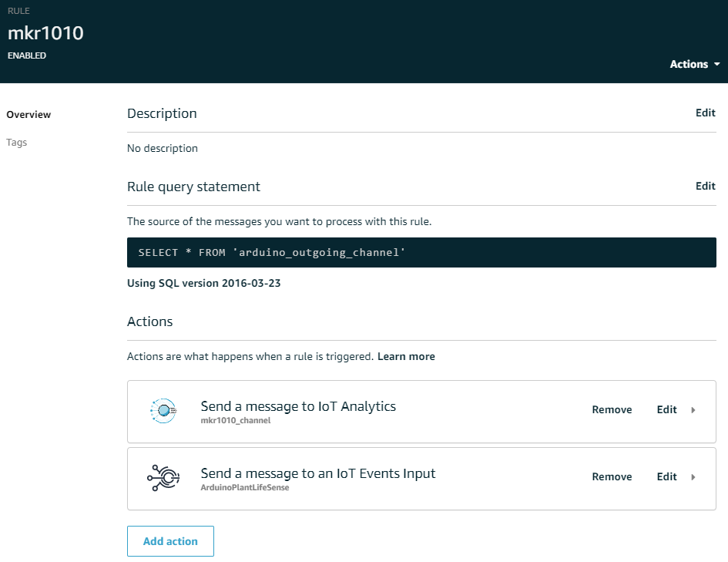Open the Actions dropdown in header
The width and height of the screenshot is (728, 562).
click(695, 64)
